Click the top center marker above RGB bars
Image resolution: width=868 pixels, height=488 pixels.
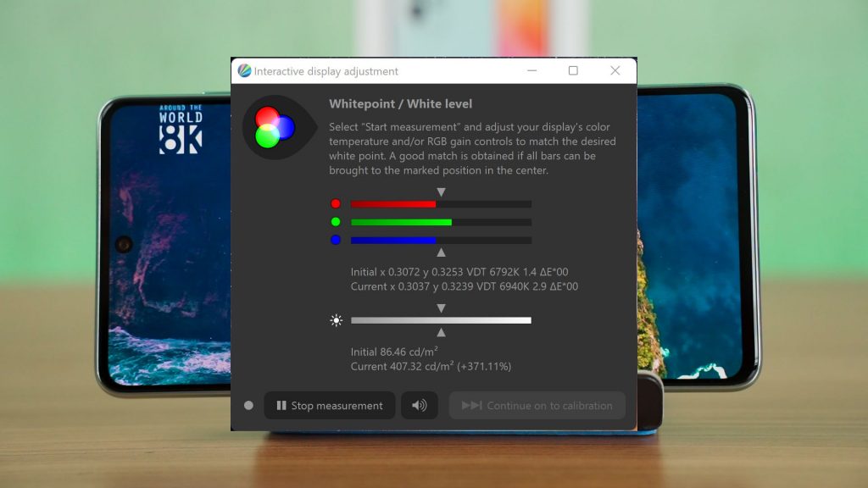[x=441, y=192]
